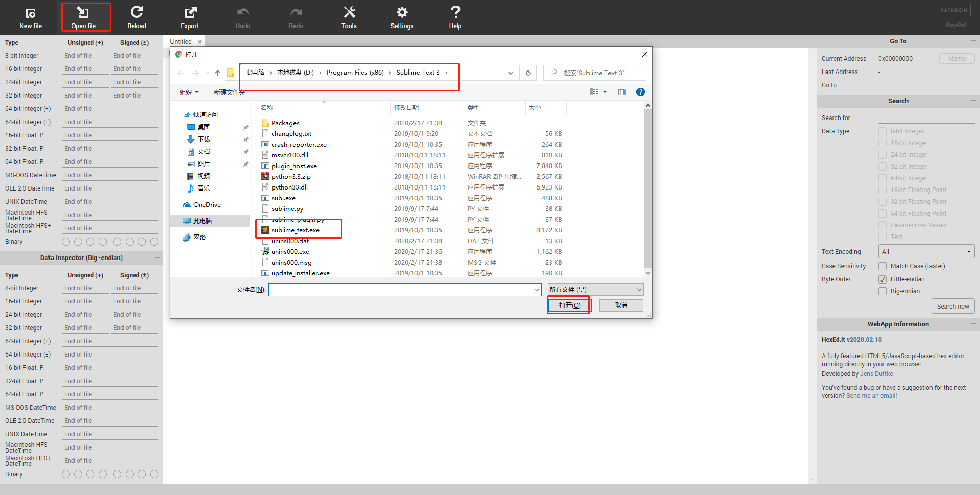
Task: Open file type filter dropdown 所有文件
Action: point(595,290)
